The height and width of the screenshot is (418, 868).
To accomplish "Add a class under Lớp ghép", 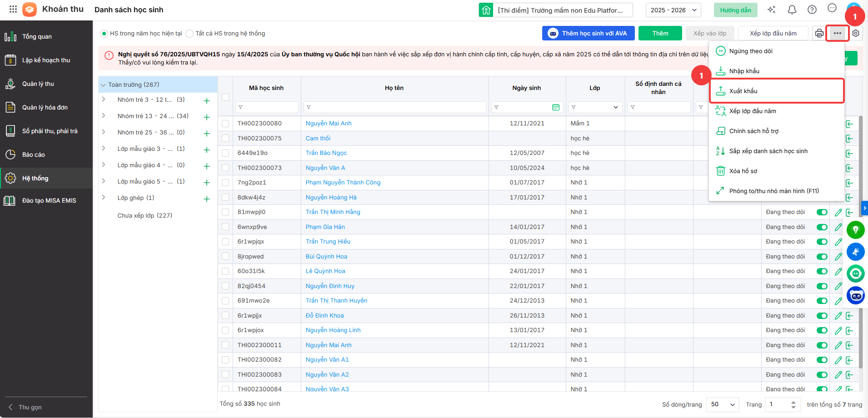I will [x=207, y=199].
